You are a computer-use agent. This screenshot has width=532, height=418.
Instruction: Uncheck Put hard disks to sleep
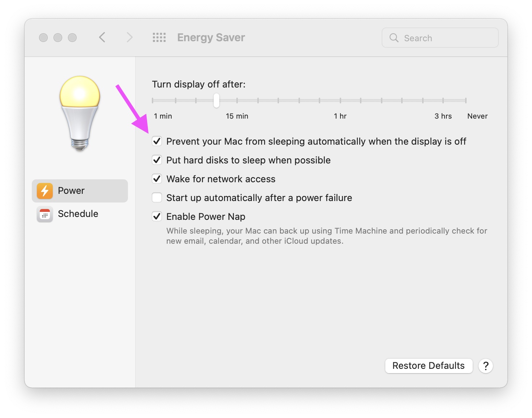pyautogui.click(x=157, y=160)
